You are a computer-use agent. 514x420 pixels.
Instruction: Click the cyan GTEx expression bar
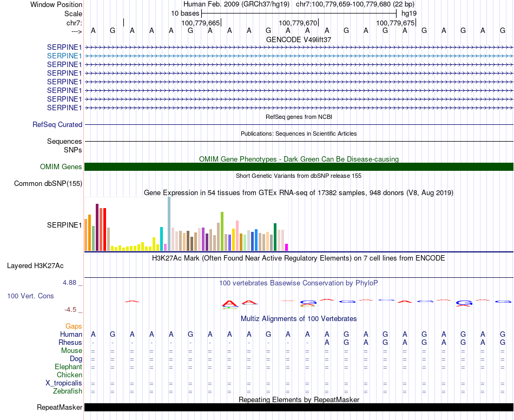pyautogui.click(x=161, y=239)
